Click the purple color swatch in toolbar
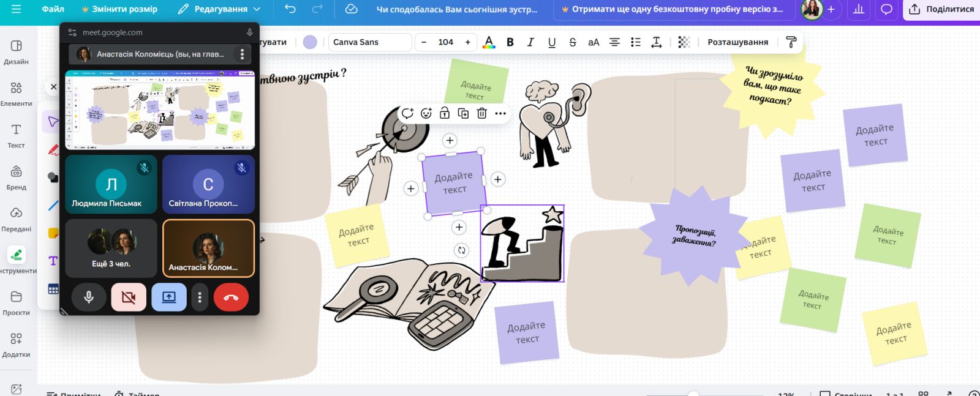Screen dimensions: 980x396 [311, 42]
